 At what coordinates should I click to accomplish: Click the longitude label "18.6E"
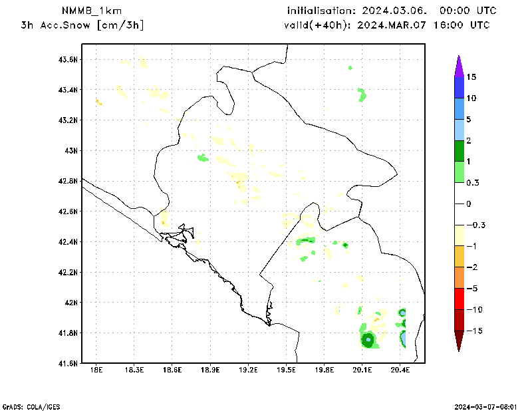click(172, 370)
